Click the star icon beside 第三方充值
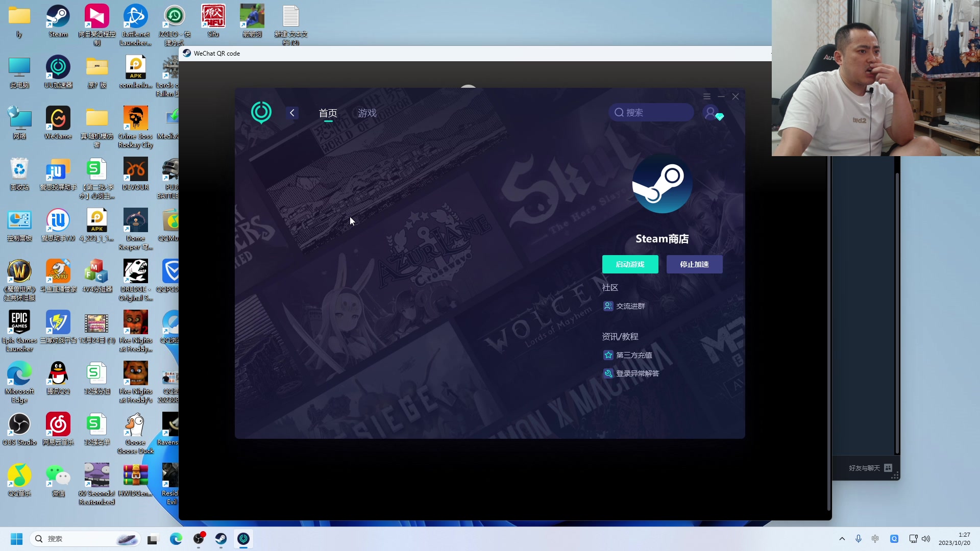 608,355
